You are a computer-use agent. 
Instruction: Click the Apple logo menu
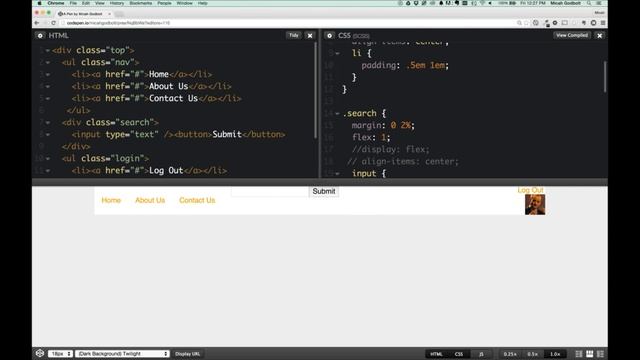[40, 3]
